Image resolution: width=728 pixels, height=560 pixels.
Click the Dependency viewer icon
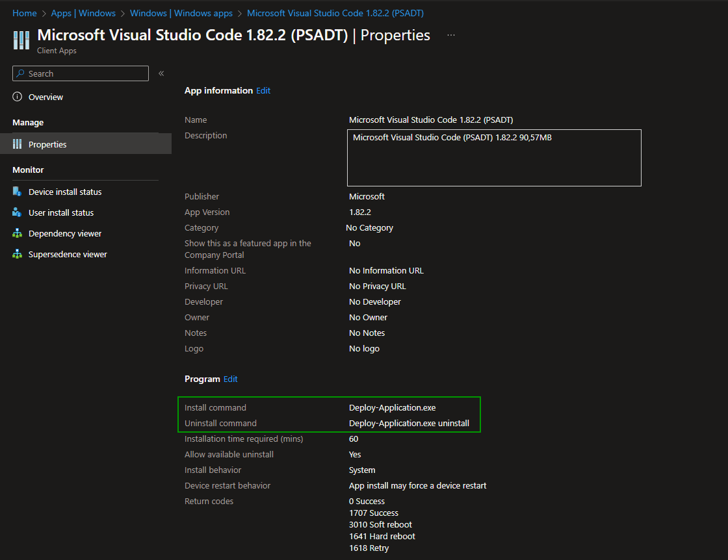click(18, 233)
